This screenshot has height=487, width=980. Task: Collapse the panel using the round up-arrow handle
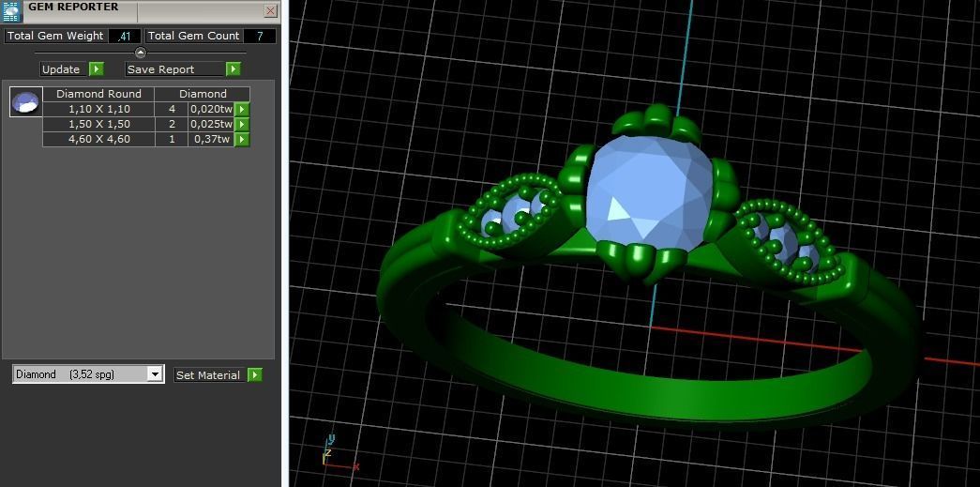140,53
